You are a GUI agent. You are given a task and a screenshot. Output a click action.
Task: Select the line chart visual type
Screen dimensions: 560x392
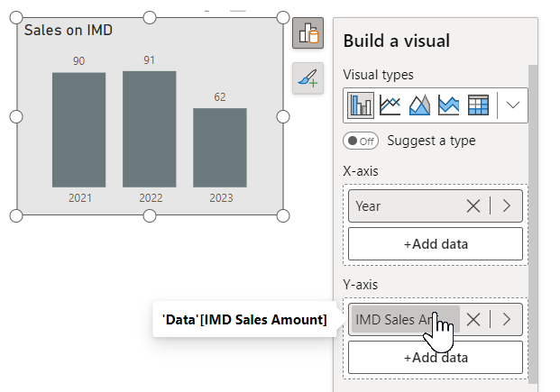click(390, 105)
